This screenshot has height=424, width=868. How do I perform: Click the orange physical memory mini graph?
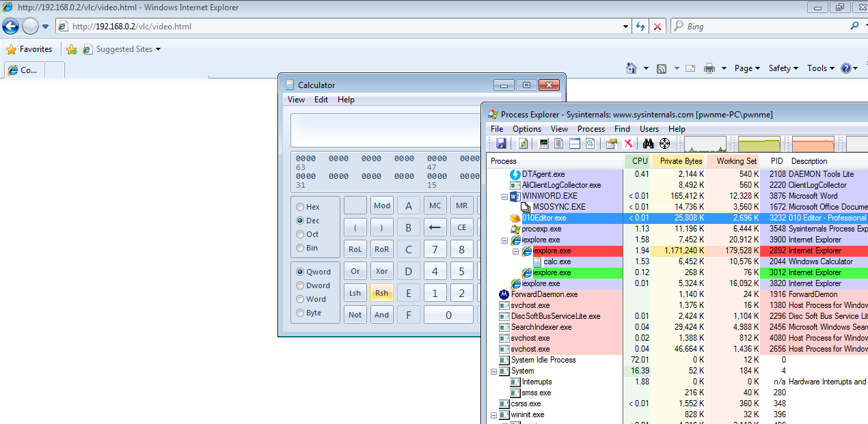[813, 143]
